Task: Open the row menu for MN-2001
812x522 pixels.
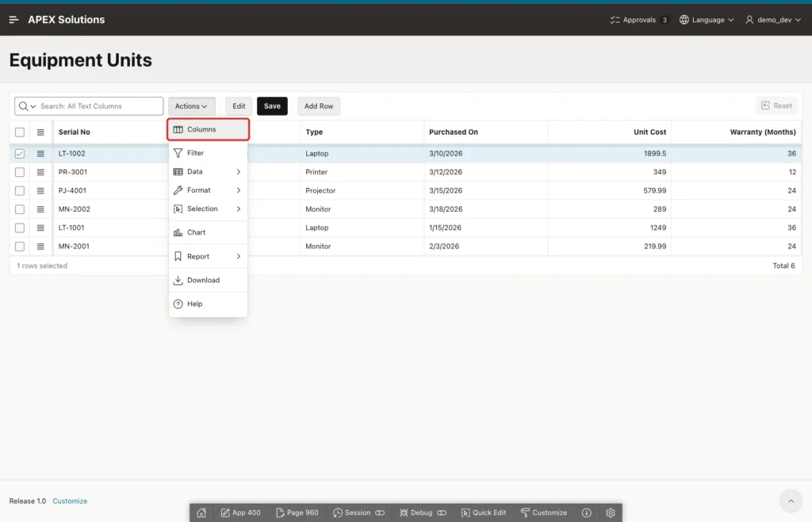Action: pos(40,247)
